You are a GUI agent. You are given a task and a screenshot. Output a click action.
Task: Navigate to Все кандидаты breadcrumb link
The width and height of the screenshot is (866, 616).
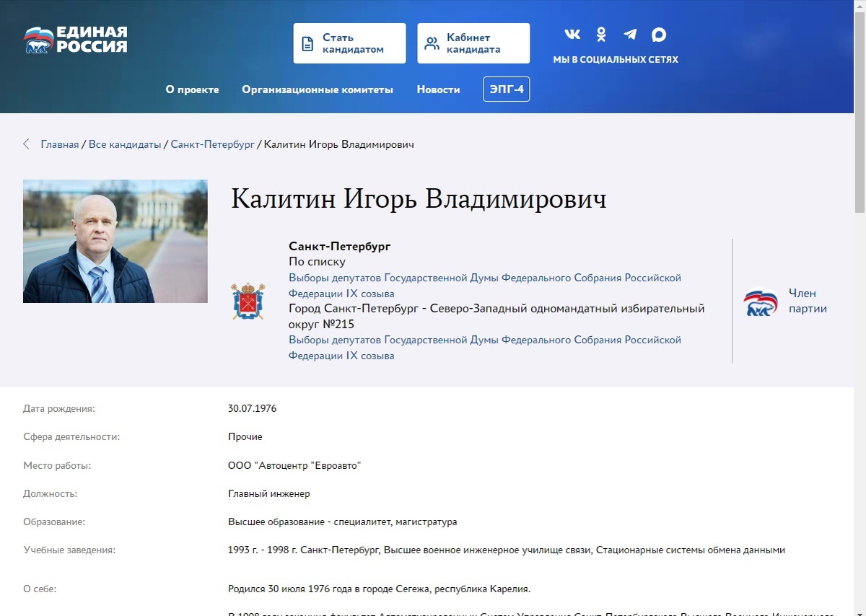125,144
